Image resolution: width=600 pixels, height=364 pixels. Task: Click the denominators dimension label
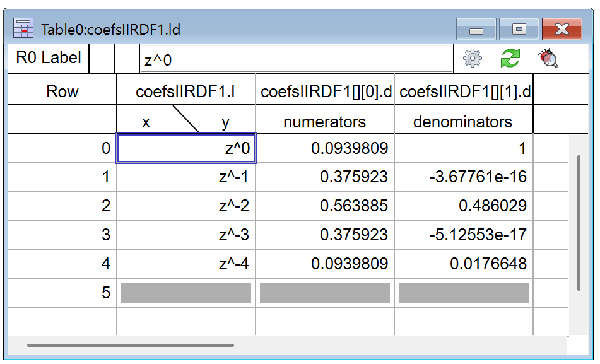(463, 122)
